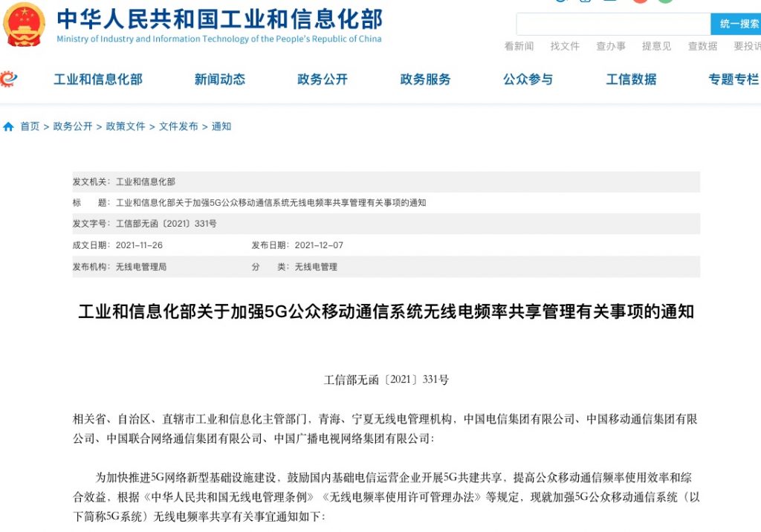Open 政务公开 in the main navigation bar
761x532 pixels.
click(x=323, y=79)
